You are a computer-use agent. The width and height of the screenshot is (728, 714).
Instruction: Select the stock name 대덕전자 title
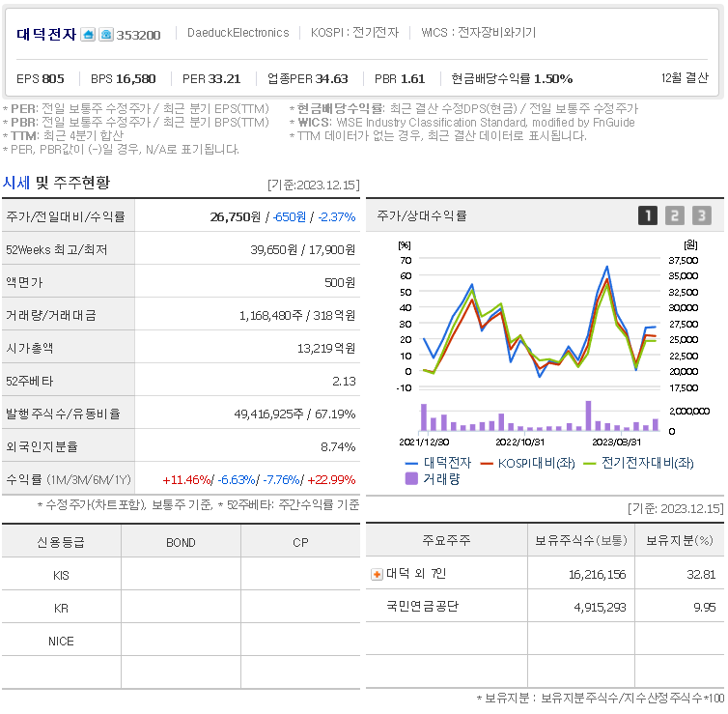[46, 35]
